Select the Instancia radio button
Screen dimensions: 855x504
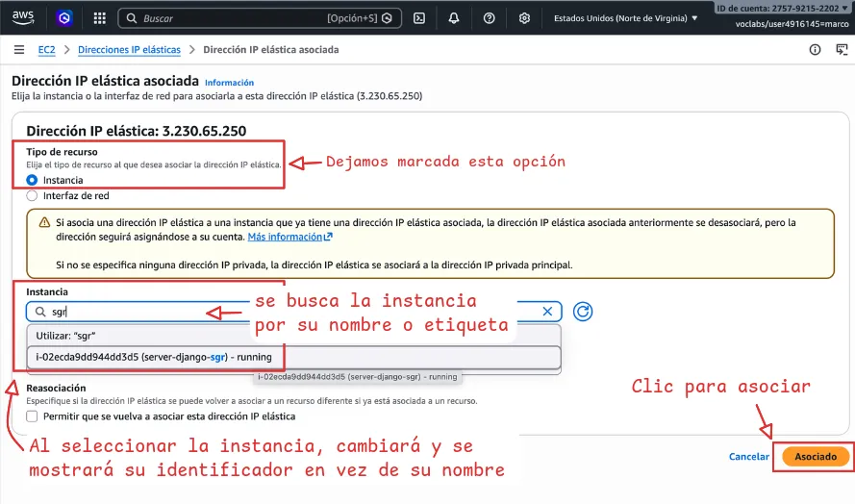click(x=32, y=180)
